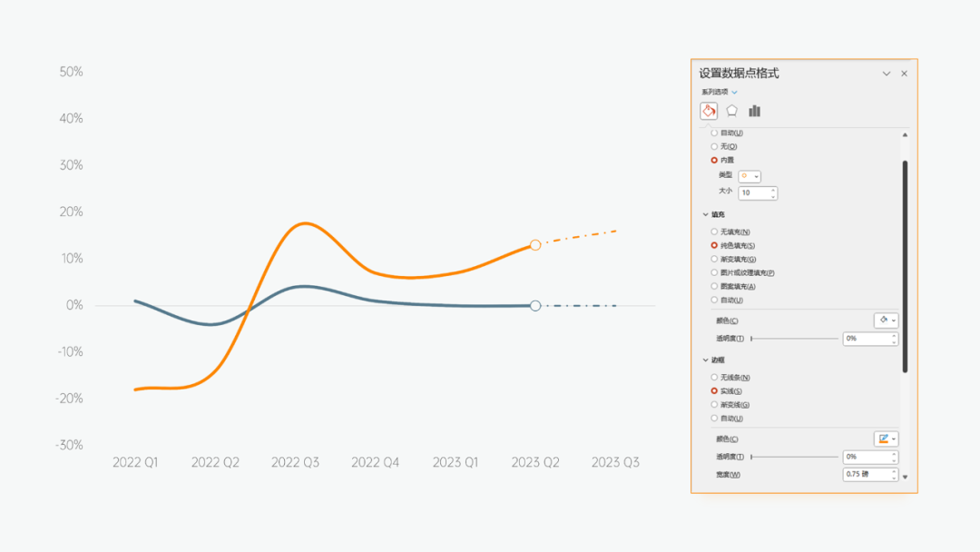Viewport: 980px width, 552px height.
Task: Collapse the format pane with the chevron icon
Action: [887, 74]
